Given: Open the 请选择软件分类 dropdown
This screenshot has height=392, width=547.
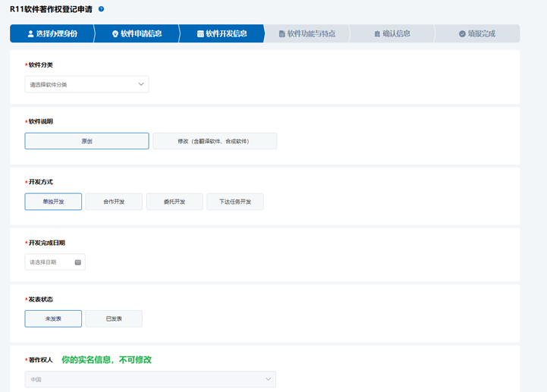Looking at the screenshot, I should (x=86, y=84).
